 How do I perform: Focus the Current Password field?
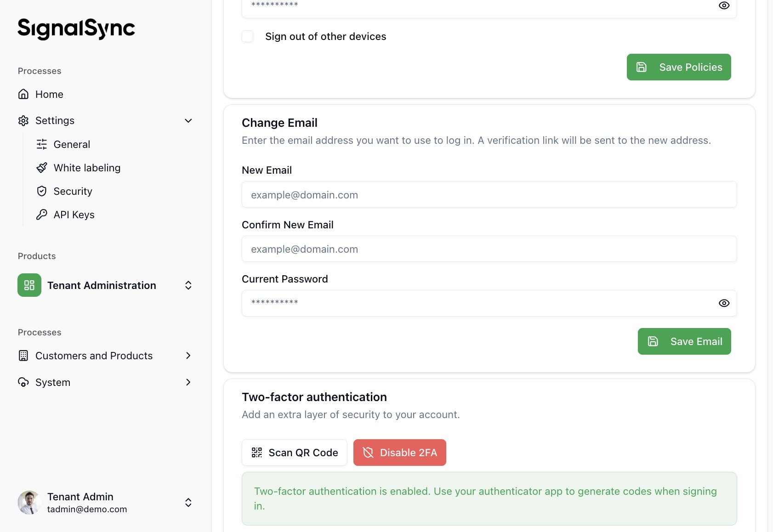point(489,303)
